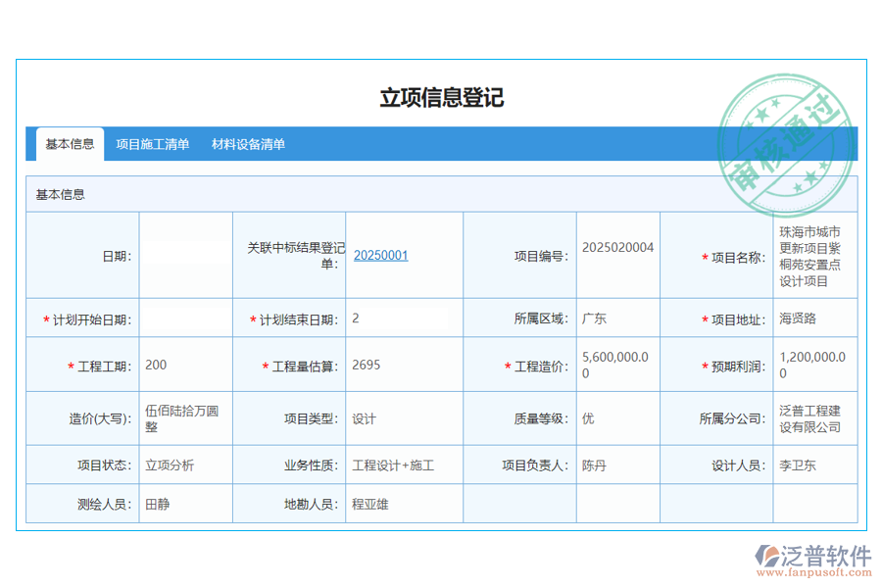
Task: Click the 项目负责人 field showing 陈丹
Action: tap(616, 465)
